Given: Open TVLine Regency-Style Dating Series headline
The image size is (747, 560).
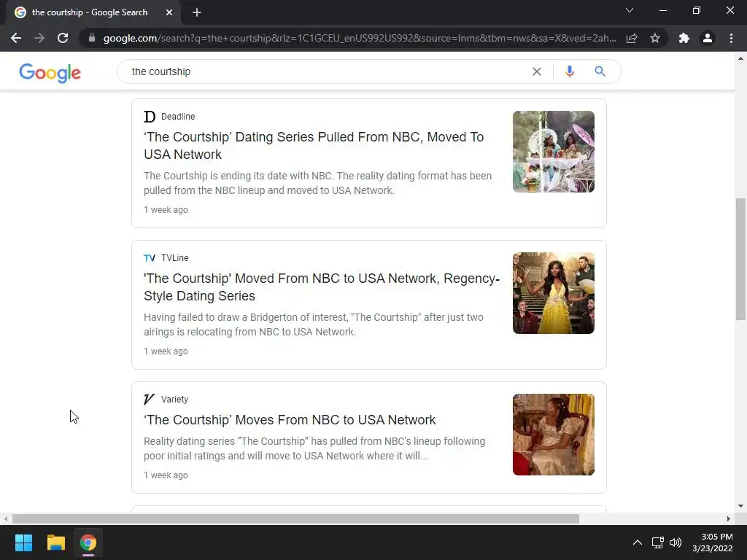Looking at the screenshot, I should 322,287.
